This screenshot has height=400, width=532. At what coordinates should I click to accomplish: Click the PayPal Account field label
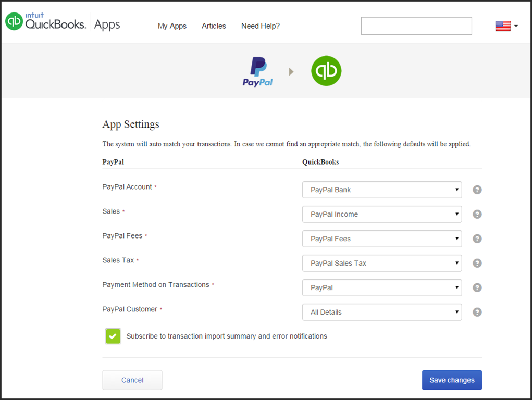pos(127,187)
